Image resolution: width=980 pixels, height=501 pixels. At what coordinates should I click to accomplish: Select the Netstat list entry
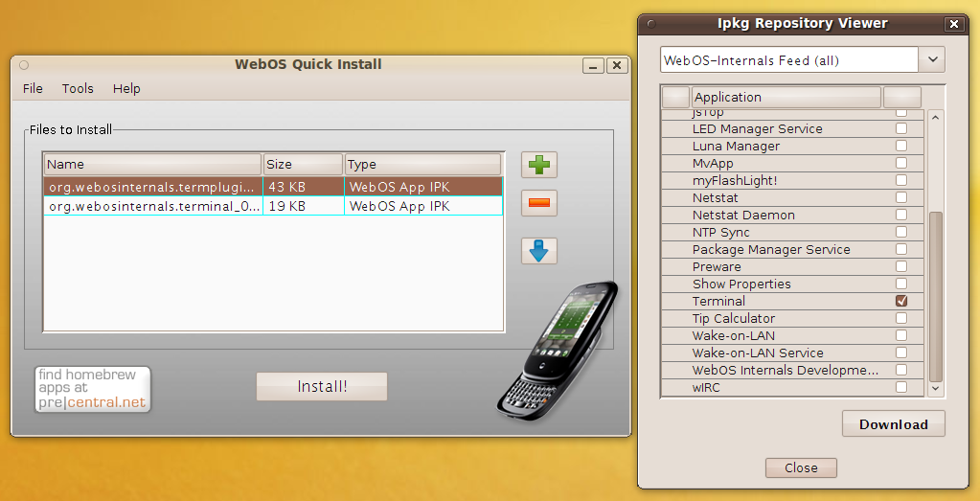pos(715,197)
